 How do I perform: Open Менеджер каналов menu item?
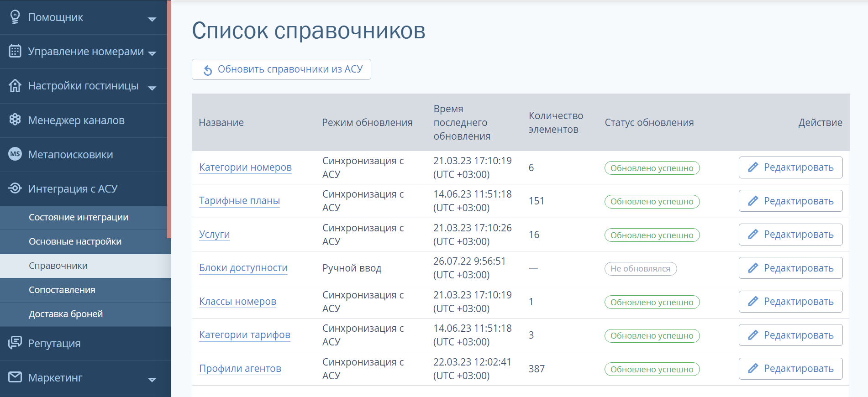84,120
